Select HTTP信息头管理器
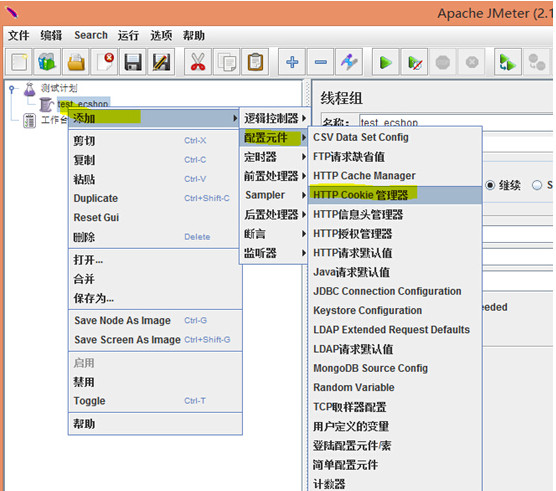Screen dimensions: 556x491 [395, 214]
